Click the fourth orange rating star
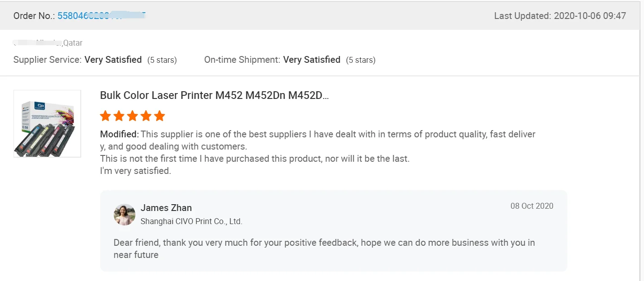 [146, 116]
